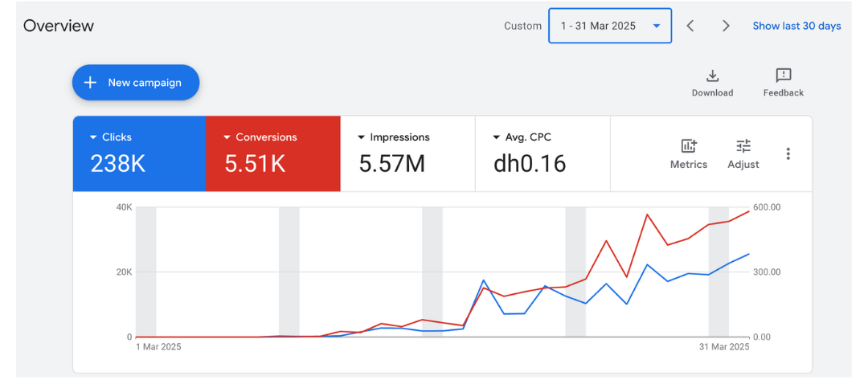
Task: Click the Show last 30 days link
Action: (796, 26)
